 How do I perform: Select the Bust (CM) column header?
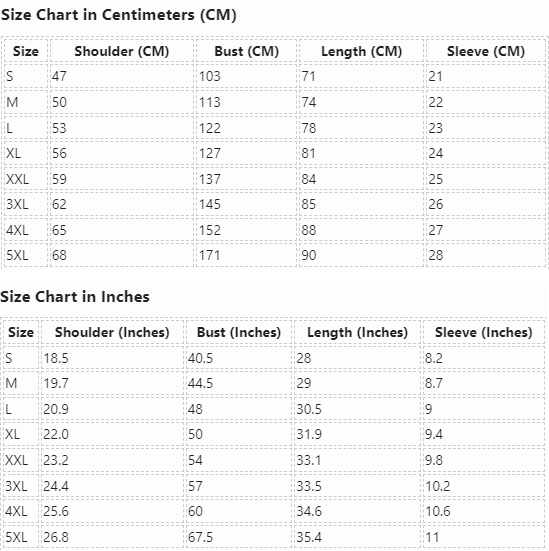pyautogui.click(x=246, y=51)
